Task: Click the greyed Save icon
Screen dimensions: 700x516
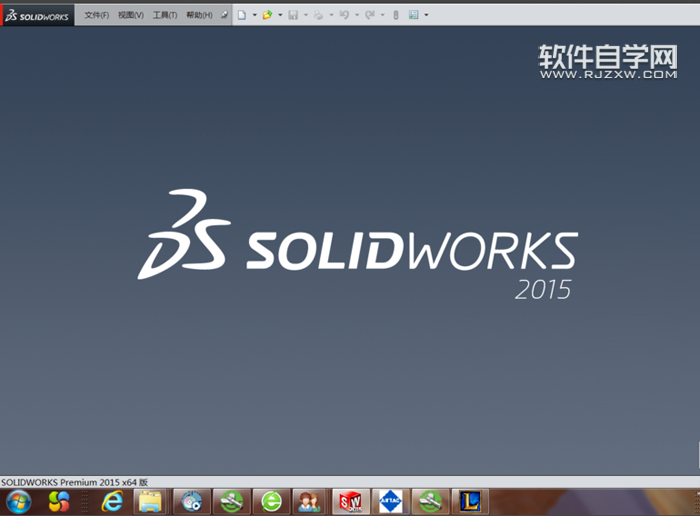Action: tap(293, 15)
